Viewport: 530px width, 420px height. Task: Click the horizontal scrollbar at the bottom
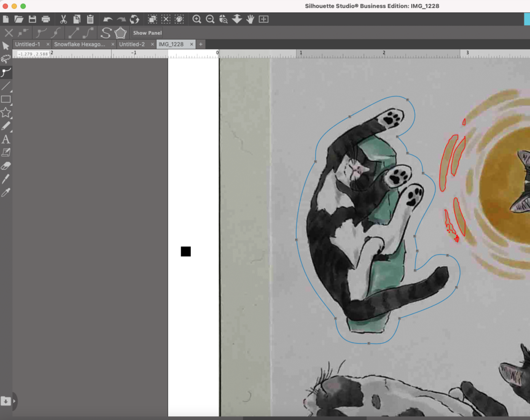click(305, 418)
